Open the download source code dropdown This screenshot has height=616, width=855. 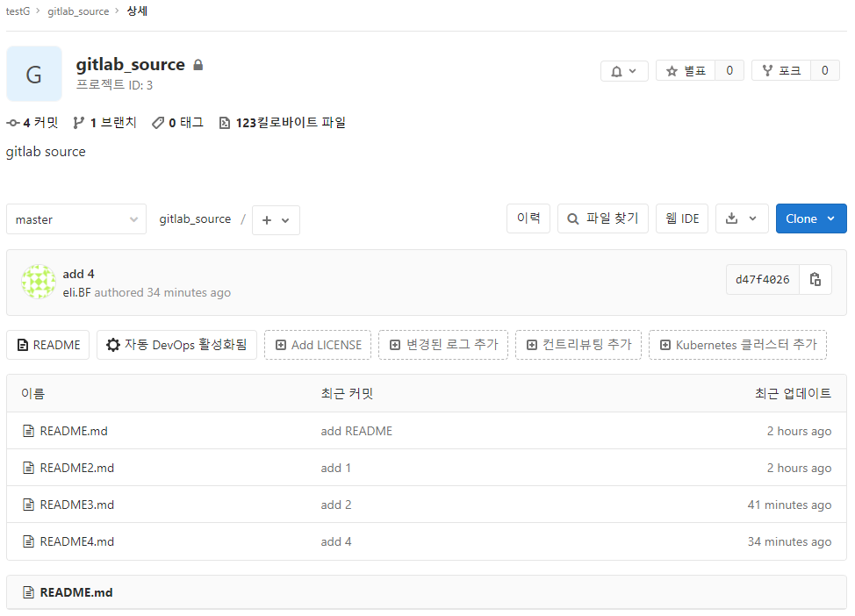click(742, 218)
